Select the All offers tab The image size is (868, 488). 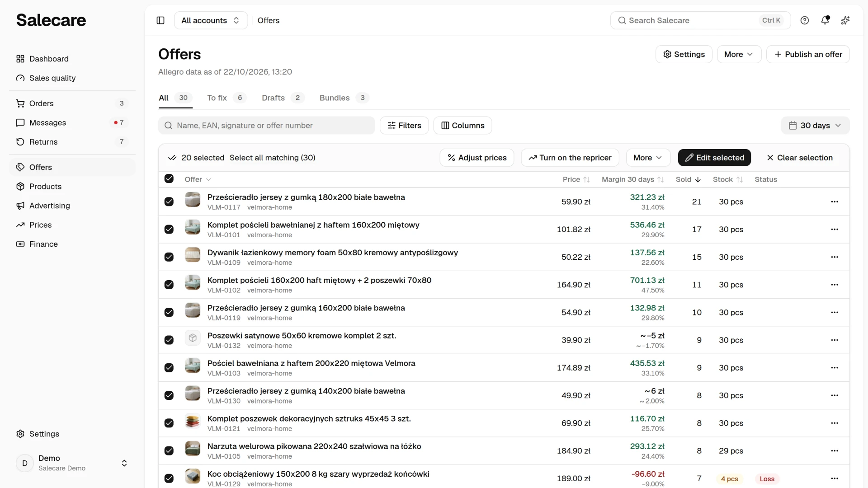[x=176, y=98]
